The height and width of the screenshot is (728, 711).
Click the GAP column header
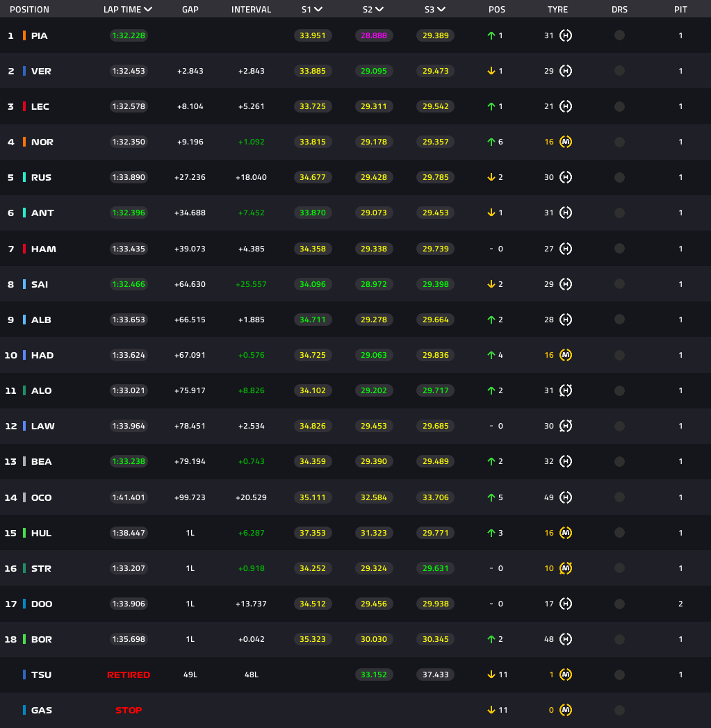click(190, 9)
